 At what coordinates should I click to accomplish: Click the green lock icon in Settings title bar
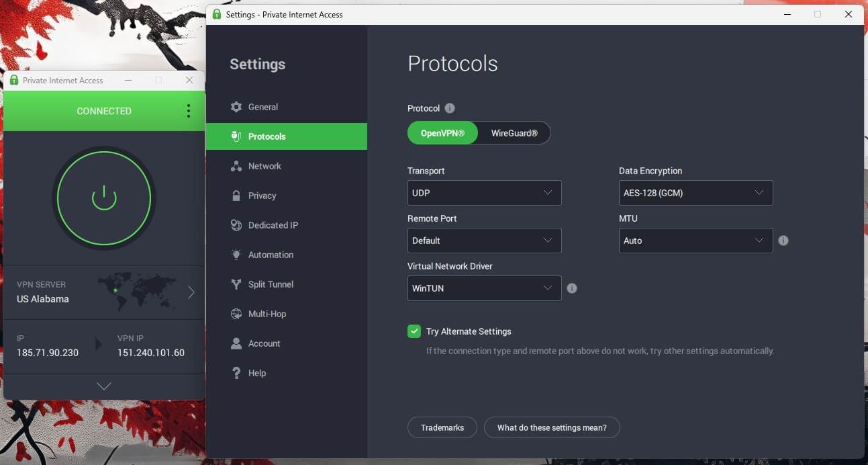[x=216, y=14]
